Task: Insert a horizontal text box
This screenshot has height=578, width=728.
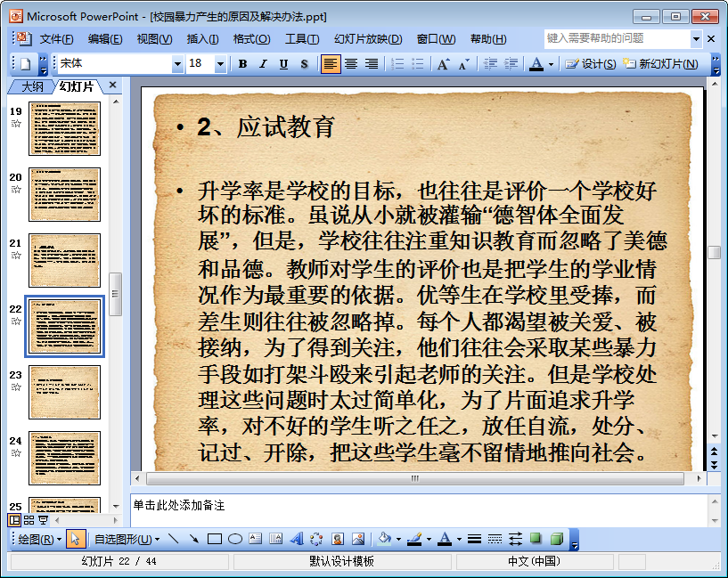Action: (x=256, y=539)
